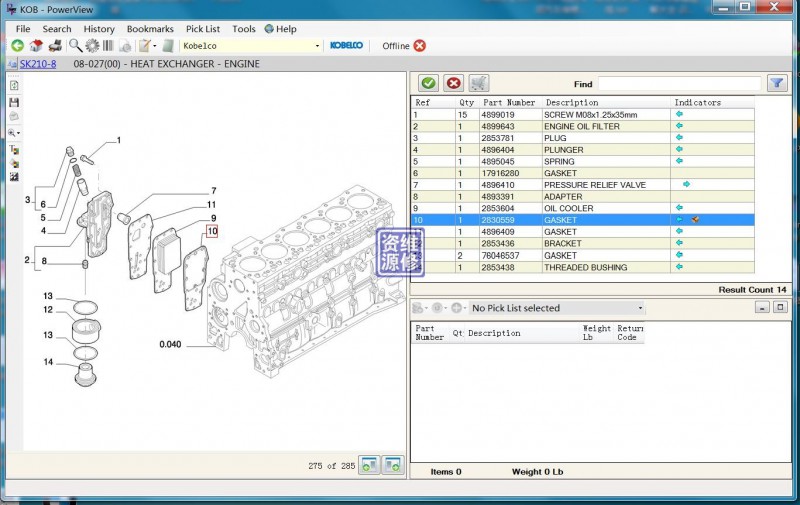
Task: Click next page navigation button
Action: (393, 465)
